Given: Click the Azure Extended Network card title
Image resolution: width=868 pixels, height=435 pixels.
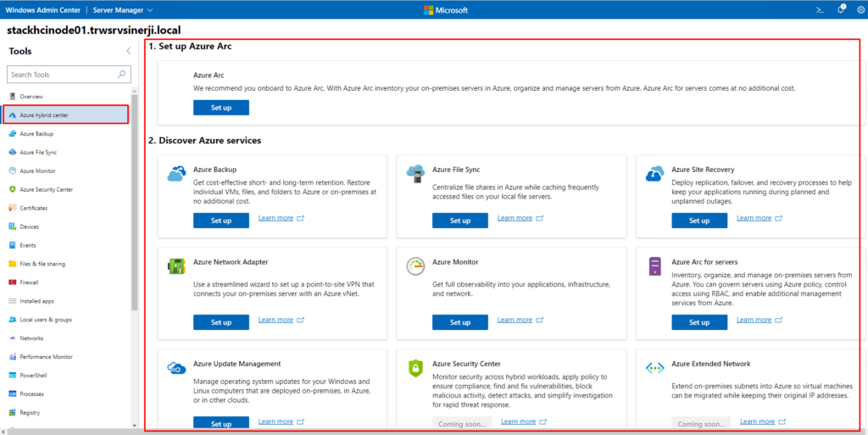Looking at the screenshot, I should (711, 364).
